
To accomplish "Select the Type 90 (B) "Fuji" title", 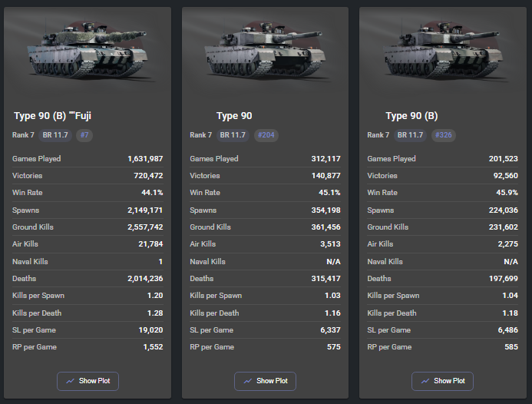I will click(53, 116).
